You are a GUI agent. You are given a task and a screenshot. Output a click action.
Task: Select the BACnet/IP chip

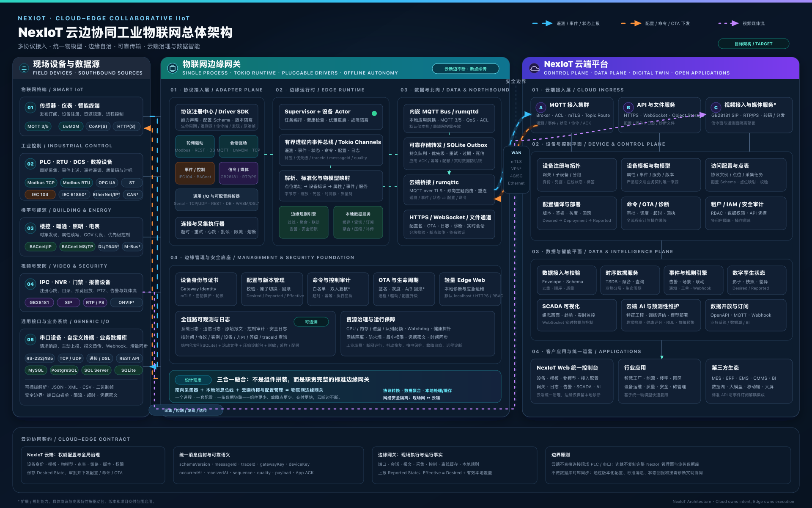click(x=41, y=246)
